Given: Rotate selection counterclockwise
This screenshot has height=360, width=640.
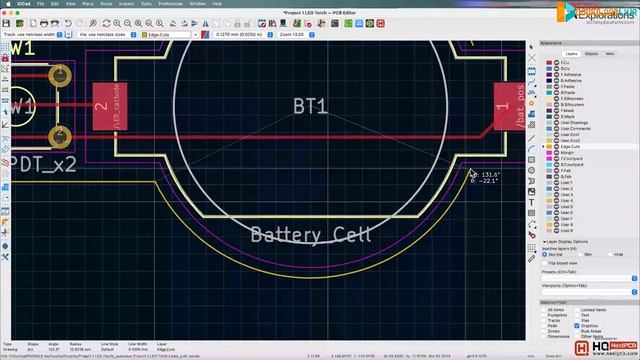Looking at the screenshot, I should point(173,24).
